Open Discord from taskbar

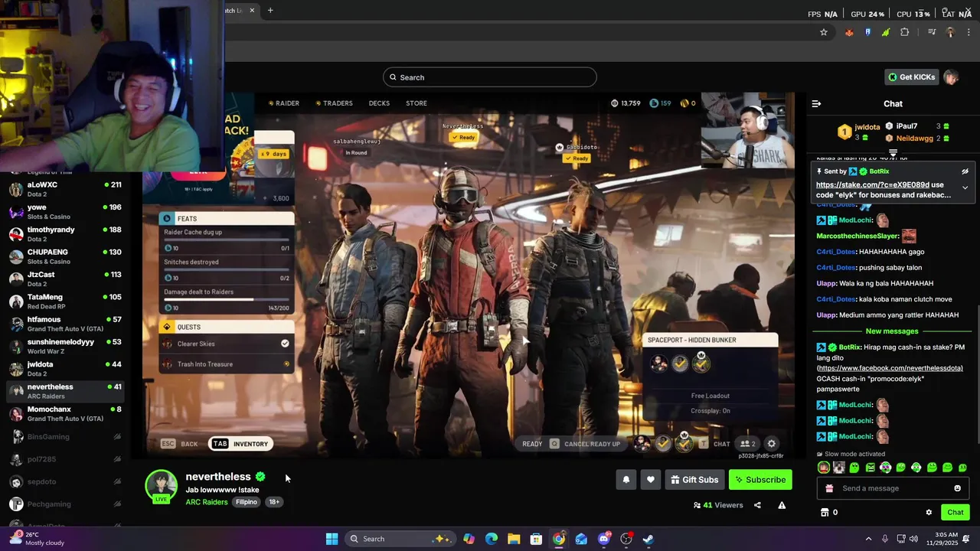604,539
